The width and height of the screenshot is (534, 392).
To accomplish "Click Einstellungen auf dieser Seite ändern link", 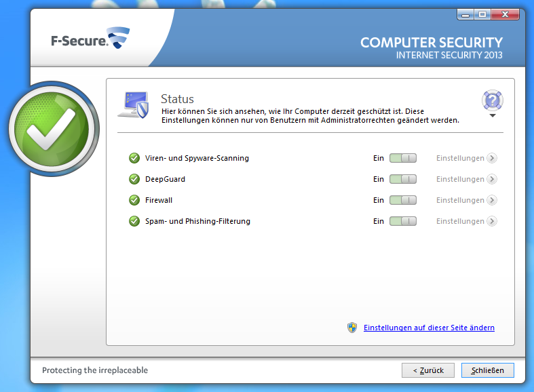I will pos(429,328).
